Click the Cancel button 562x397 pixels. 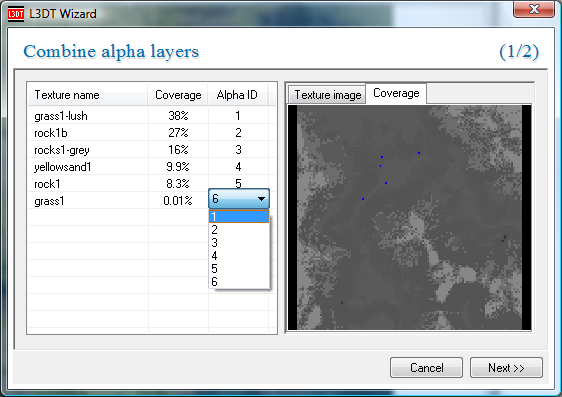coord(427,368)
